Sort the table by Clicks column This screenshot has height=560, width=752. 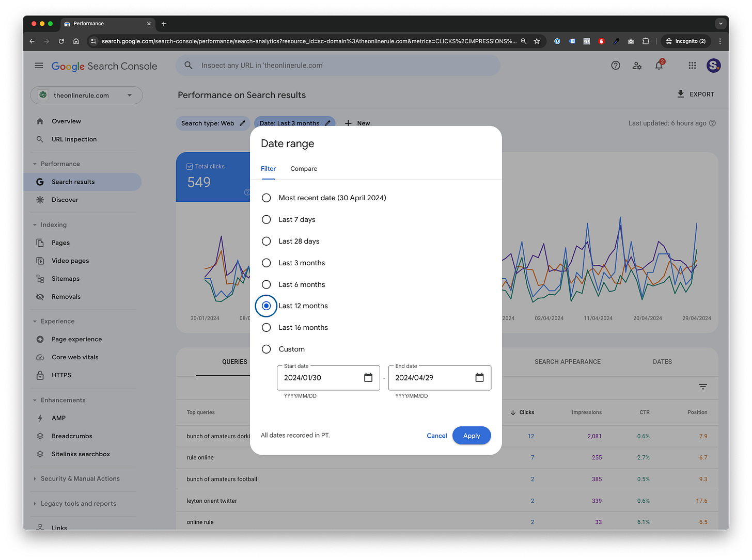click(x=522, y=412)
